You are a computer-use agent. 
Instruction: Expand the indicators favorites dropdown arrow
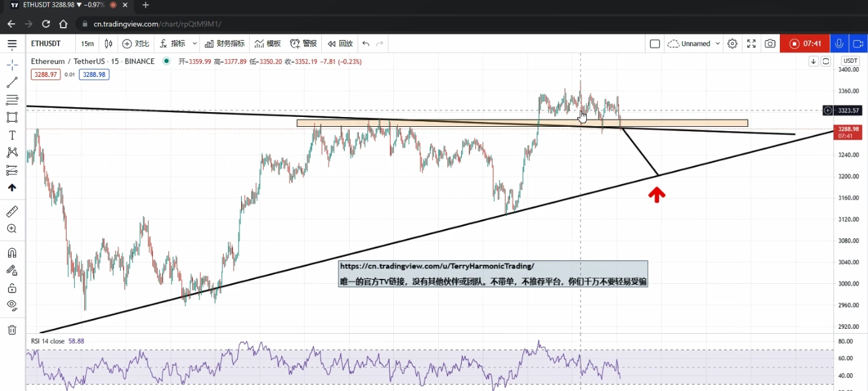pos(195,44)
